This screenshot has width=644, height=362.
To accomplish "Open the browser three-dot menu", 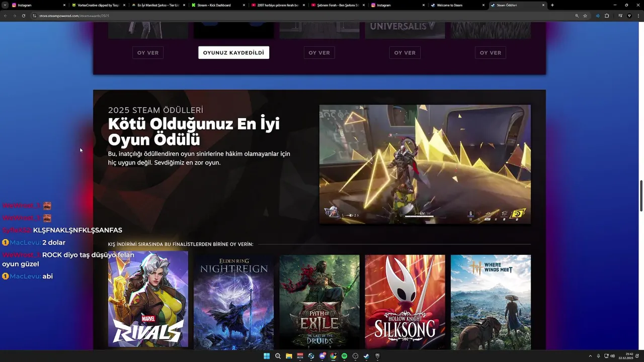I will pyautogui.click(x=638, y=16).
